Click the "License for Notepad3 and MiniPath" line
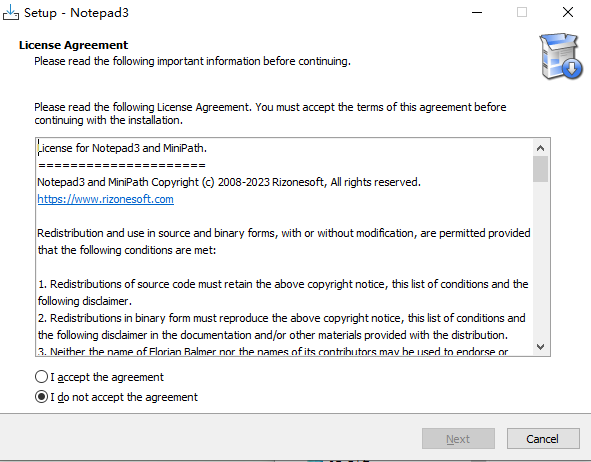Viewport: 591px width, 462px height. pyautogui.click(x=122, y=148)
